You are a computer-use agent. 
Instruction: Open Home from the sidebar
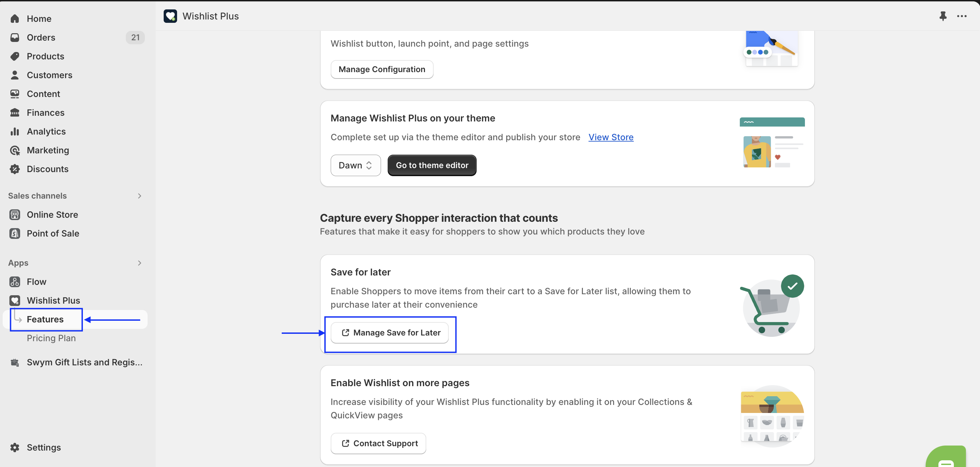coord(39,19)
